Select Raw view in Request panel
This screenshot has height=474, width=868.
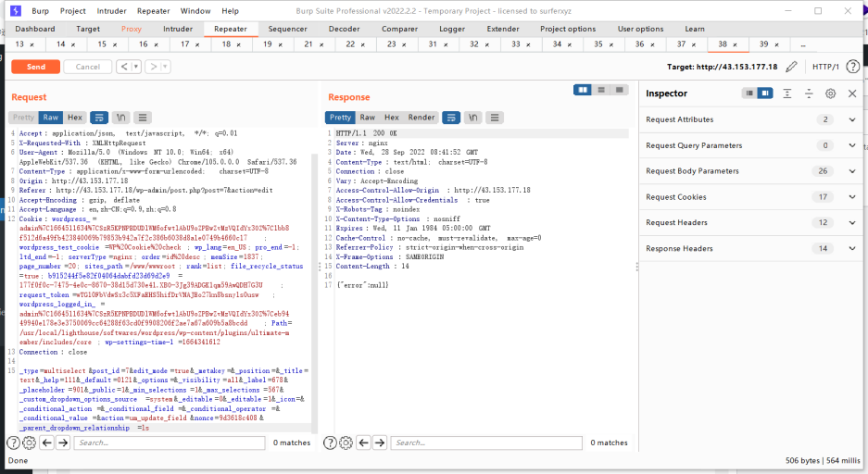tap(51, 118)
